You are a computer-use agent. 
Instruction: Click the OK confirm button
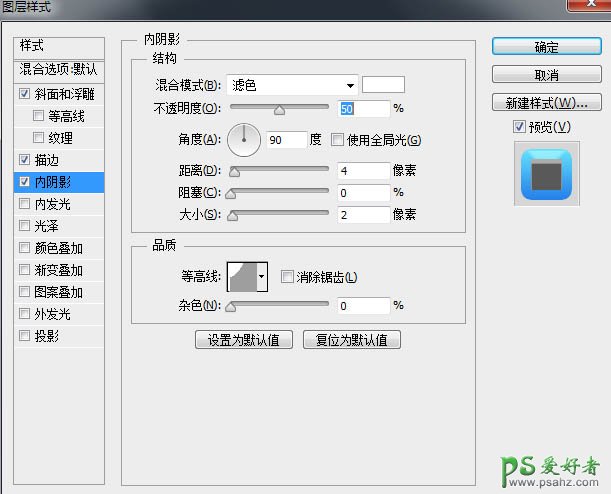click(x=546, y=47)
